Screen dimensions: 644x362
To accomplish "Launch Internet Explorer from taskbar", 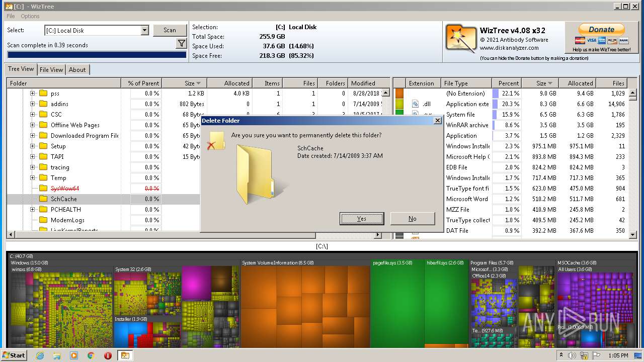I will (40, 355).
